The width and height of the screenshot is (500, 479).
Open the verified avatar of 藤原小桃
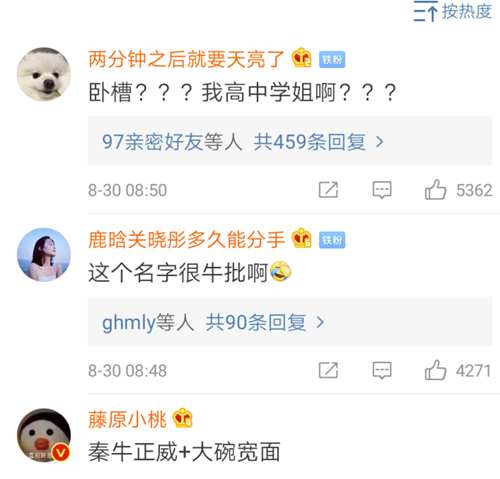point(44,435)
